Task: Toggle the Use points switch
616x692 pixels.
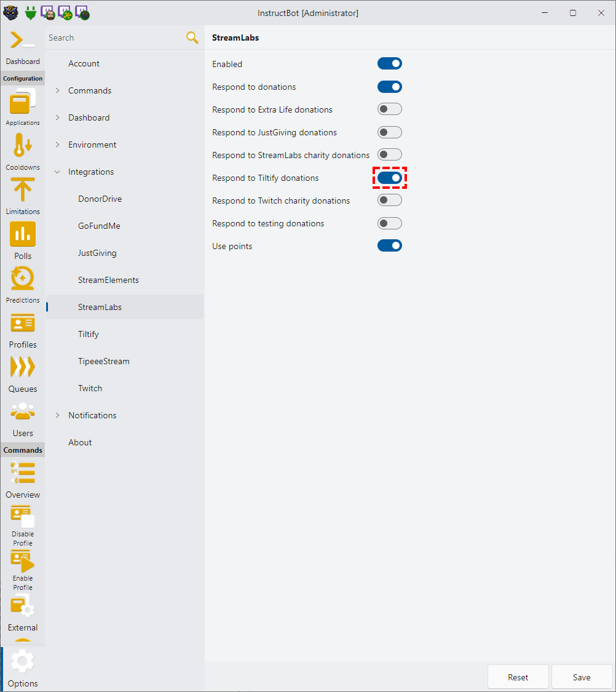Action: pyautogui.click(x=389, y=245)
